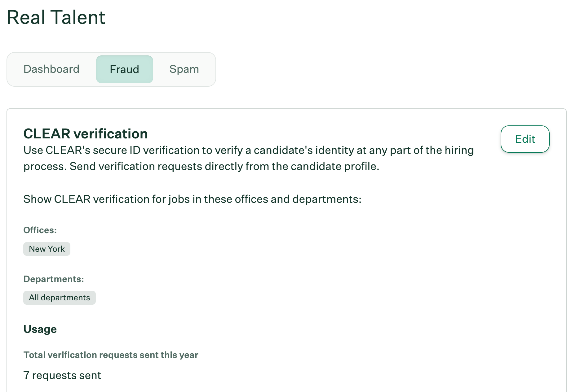Click the Departments label
Image resolution: width=576 pixels, height=392 pixels.
pyautogui.click(x=54, y=279)
